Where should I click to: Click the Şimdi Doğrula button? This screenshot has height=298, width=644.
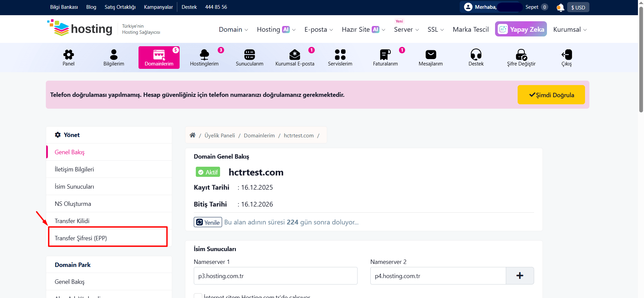click(x=551, y=95)
